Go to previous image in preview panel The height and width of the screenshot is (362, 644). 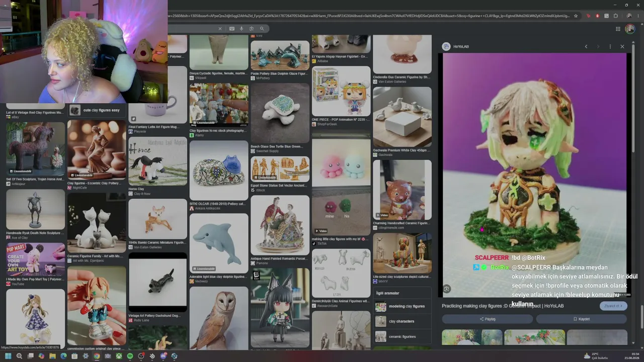[586, 46]
